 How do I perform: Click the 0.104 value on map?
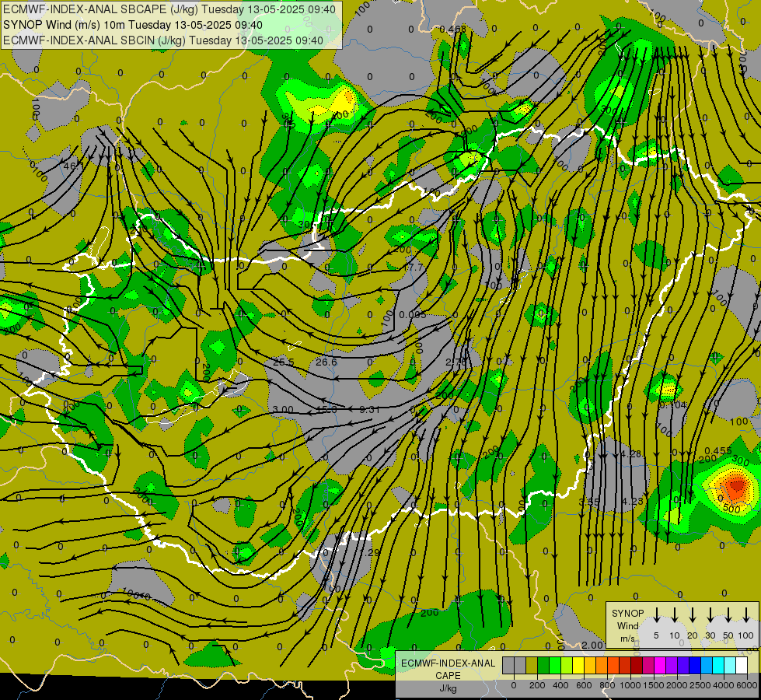point(673,404)
